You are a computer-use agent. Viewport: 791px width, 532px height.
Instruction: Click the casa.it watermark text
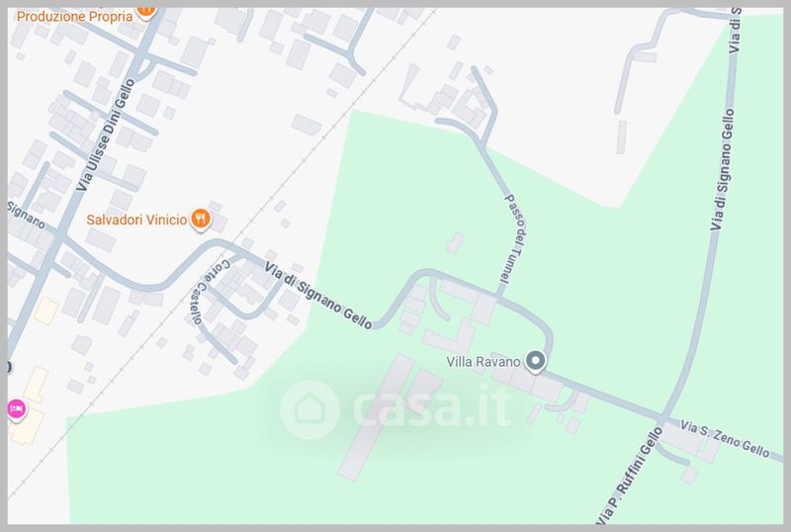(432, 406)
